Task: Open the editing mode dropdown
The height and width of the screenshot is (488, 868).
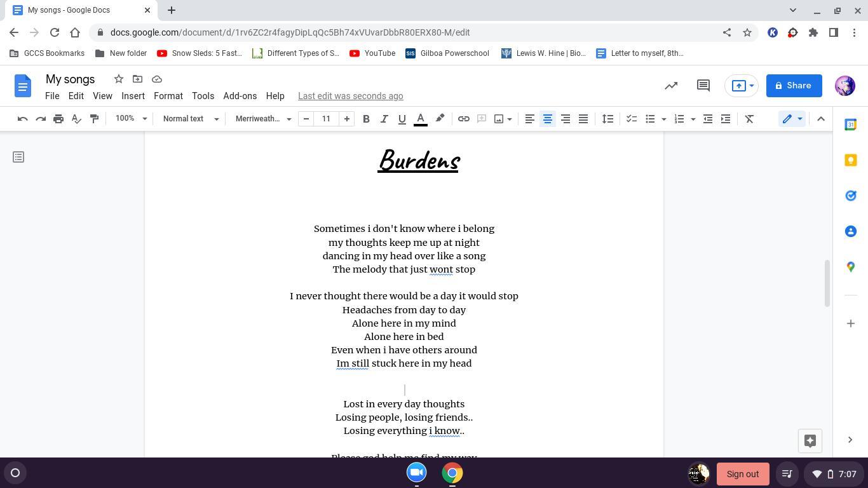Action: tap(792, 119)
